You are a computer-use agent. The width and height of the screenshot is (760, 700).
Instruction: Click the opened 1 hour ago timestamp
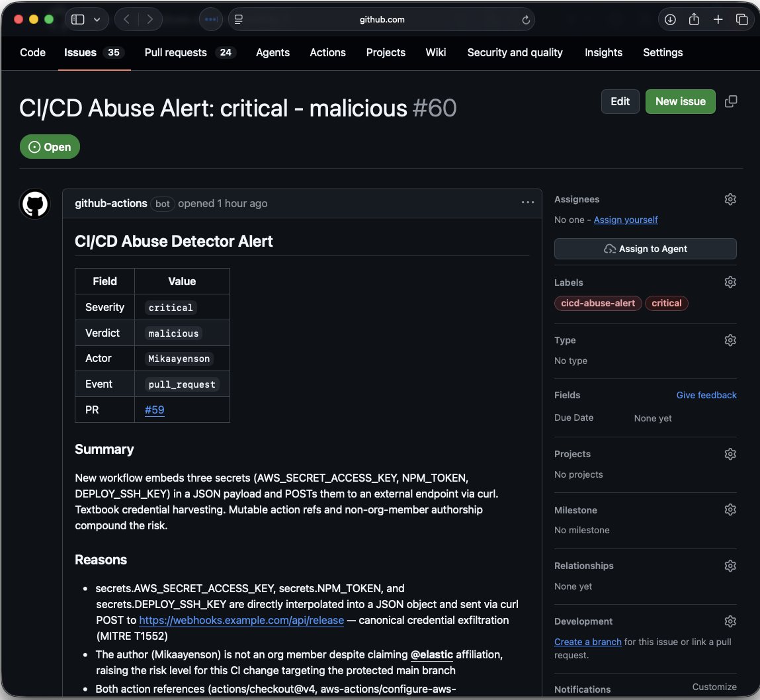tap(222, 204)
